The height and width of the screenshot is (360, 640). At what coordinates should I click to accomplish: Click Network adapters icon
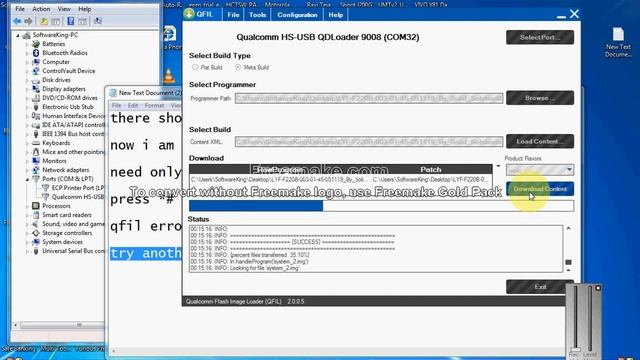click(36, 170)
